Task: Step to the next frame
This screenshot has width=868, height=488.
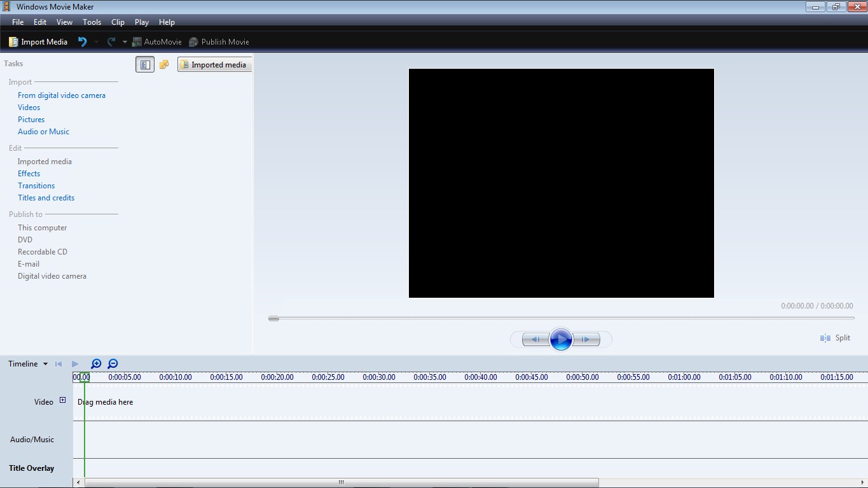Action: (x=586, y=340)
